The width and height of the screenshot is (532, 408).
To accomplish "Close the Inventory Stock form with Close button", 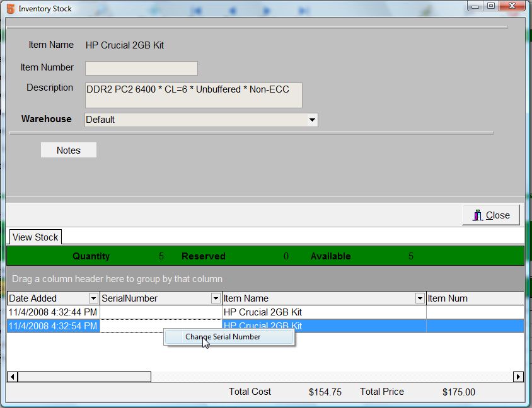I will tap(490, 215).
